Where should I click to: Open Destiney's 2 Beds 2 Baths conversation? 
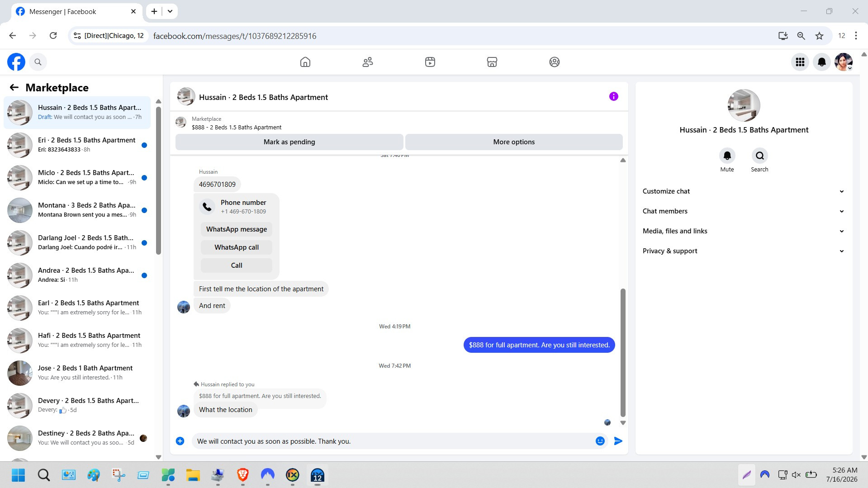click(x=77, y=438)
